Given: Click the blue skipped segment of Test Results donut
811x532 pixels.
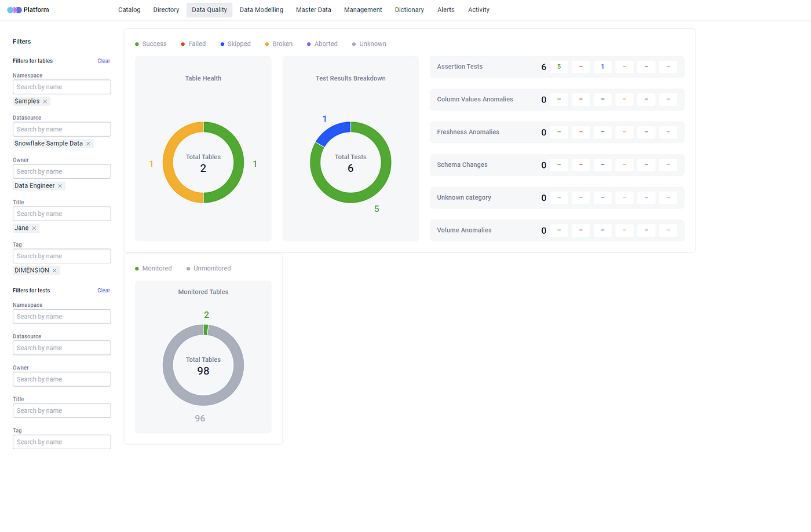Looking at the screenshot, I should (331, 132).
